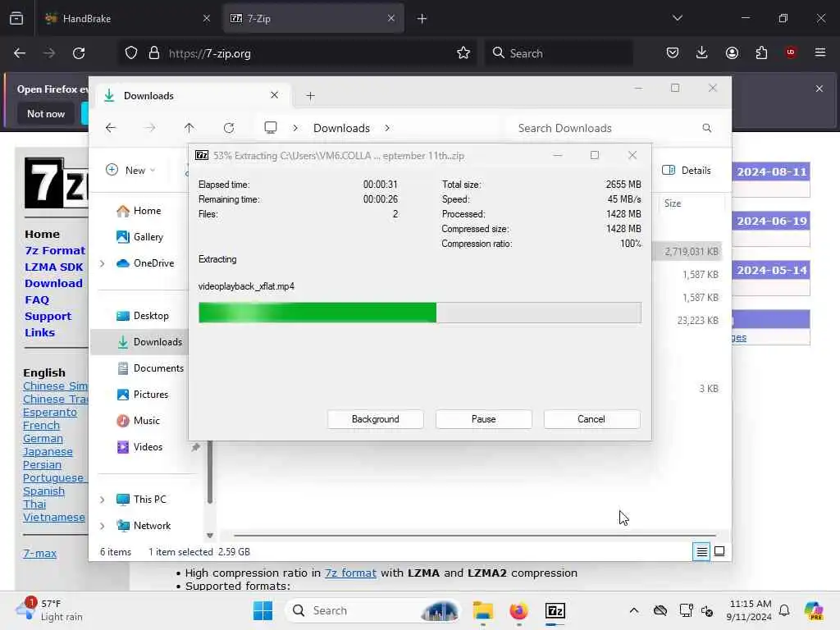Viewport: 840px width, 630px height.
Task: Click the taskbar Search box
Action: (373, 610)
